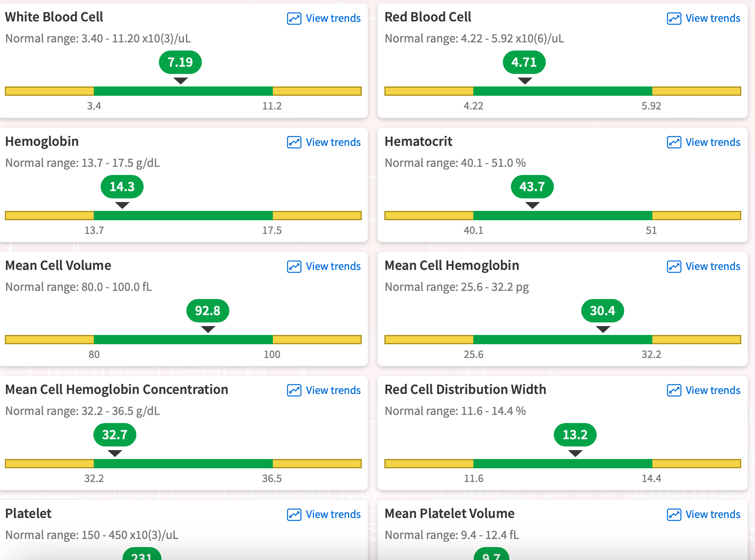The height and width of the screenshot is (560, 755).
Task: Select the 7.19 White Blood Cell value badge
Action: tap(180, 62)
